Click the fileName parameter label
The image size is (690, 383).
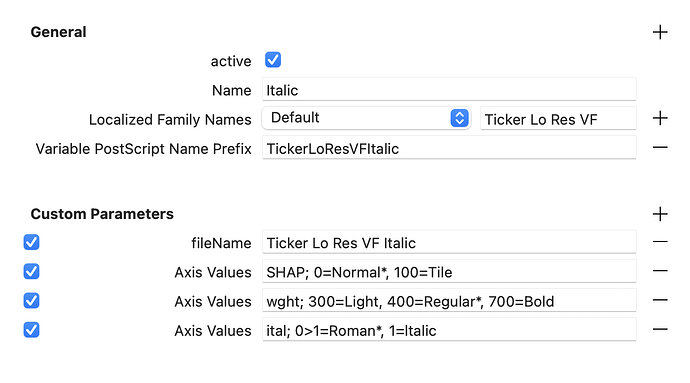pyautogui.click(x=221, y=243)
